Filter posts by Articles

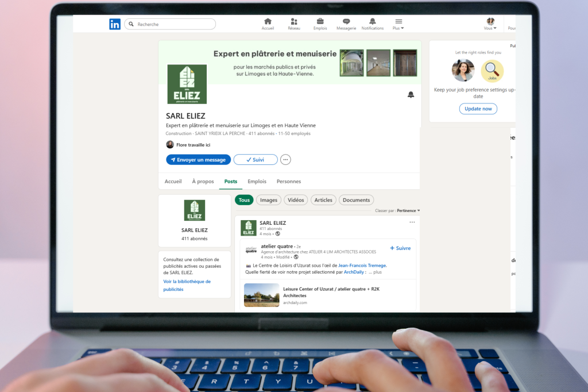tap(323, 200)
